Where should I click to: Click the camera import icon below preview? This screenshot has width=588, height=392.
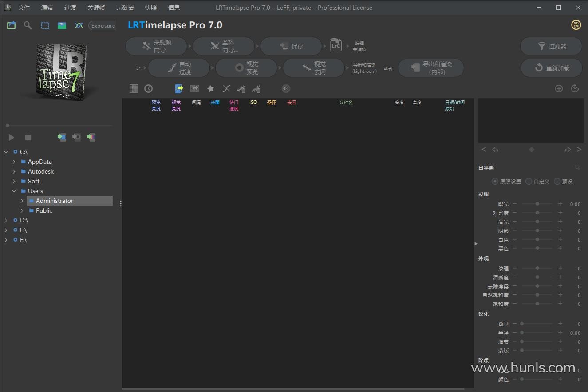(77, 137)
